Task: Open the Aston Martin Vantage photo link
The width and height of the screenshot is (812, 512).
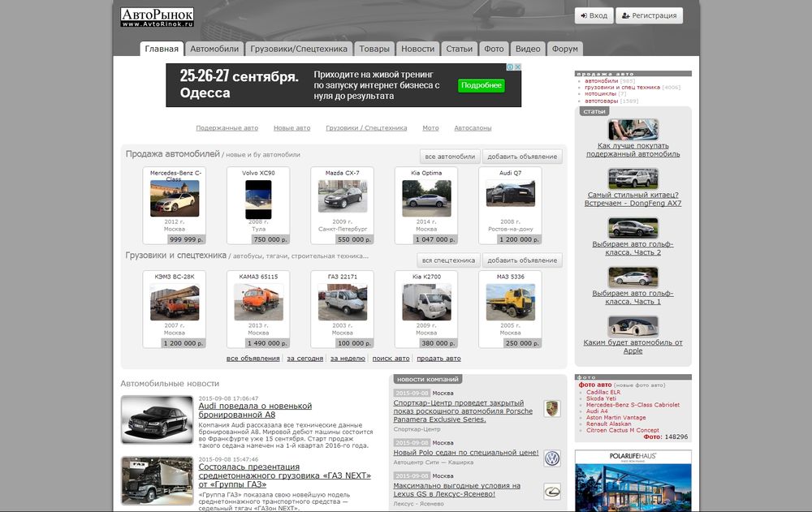Action: pos(615,417)
